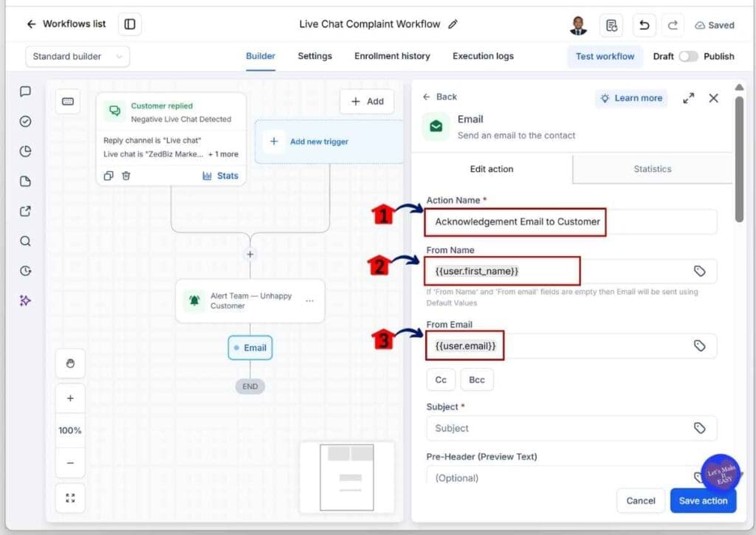The width and height of the screenshot is (756, 535).
Task: Toggle the sidebar panel icon
Action: [x=130, y=24]
